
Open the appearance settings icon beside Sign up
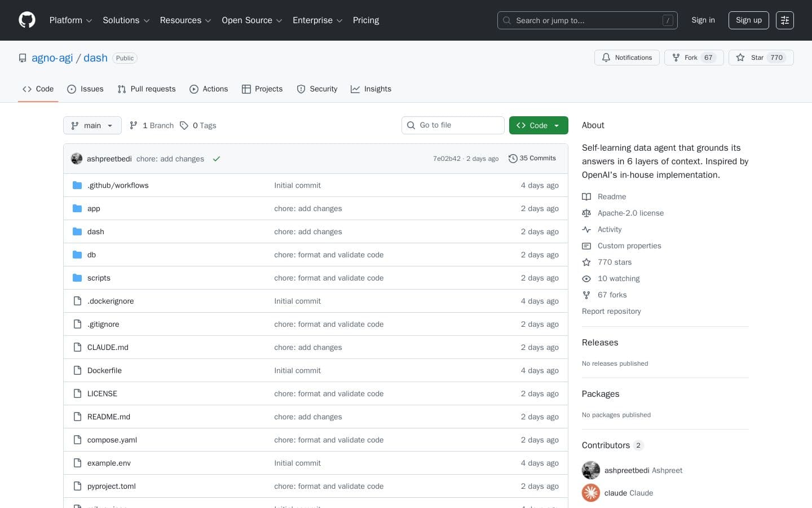(x=784, y=20)
